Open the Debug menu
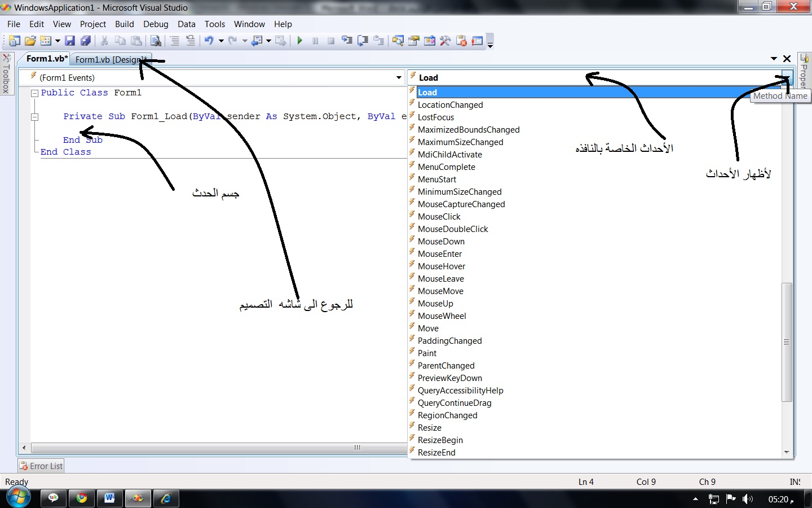812x508 pixels. [156, 24]
